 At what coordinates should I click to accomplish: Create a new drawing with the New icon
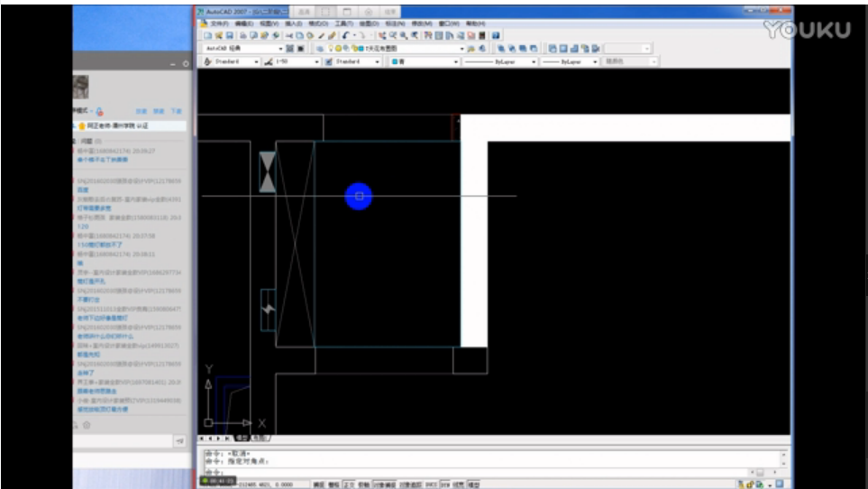[207, 35]
